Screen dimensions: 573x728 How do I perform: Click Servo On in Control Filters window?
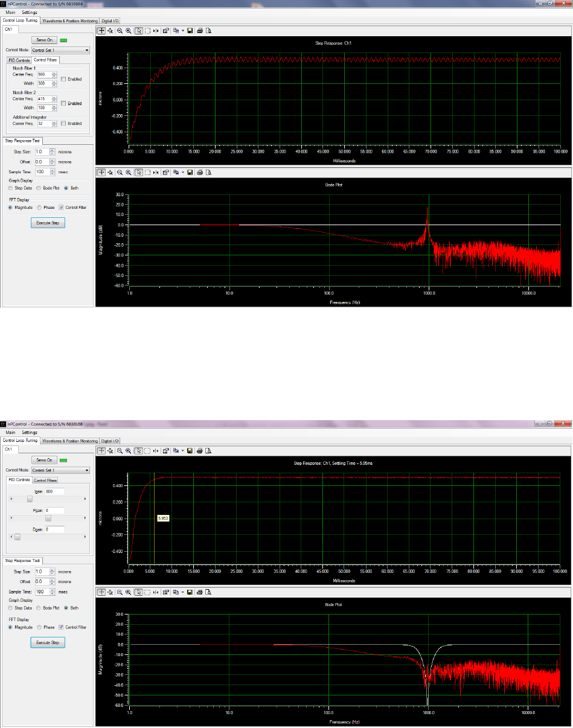pos(45,40)
